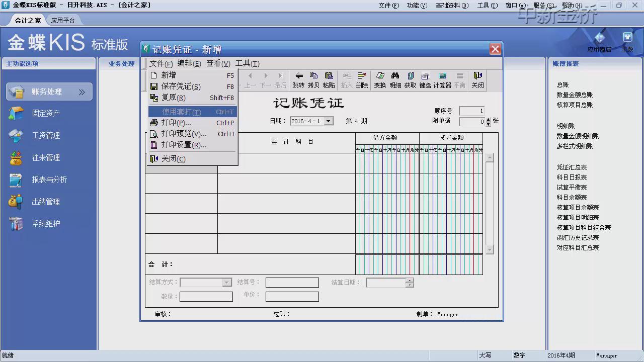Open the 多栏式明细账 report link

click(x=575, y=146)
